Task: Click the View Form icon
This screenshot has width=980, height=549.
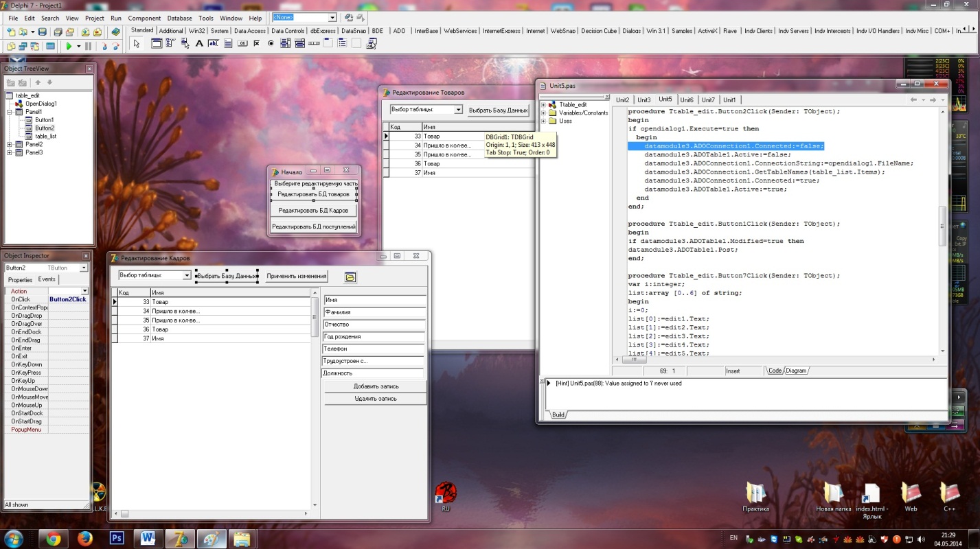Action: 23,46
